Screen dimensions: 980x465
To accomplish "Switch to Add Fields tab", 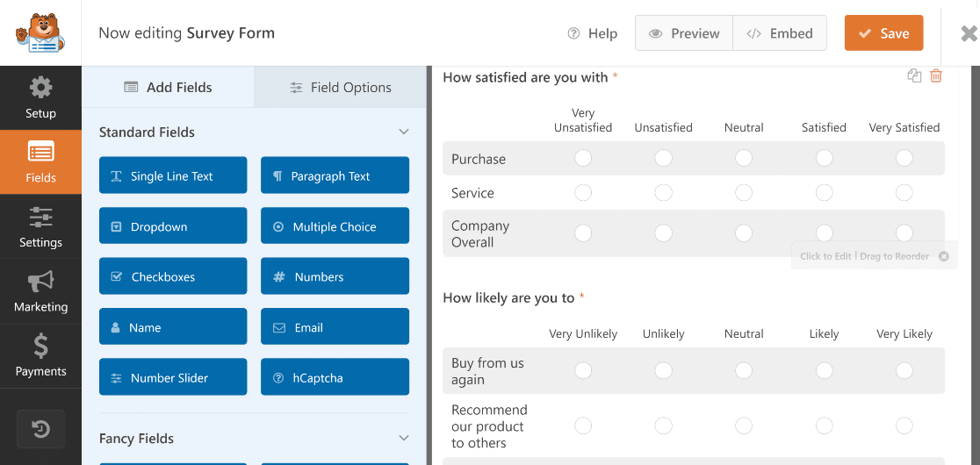I will (x=168, y=88).
